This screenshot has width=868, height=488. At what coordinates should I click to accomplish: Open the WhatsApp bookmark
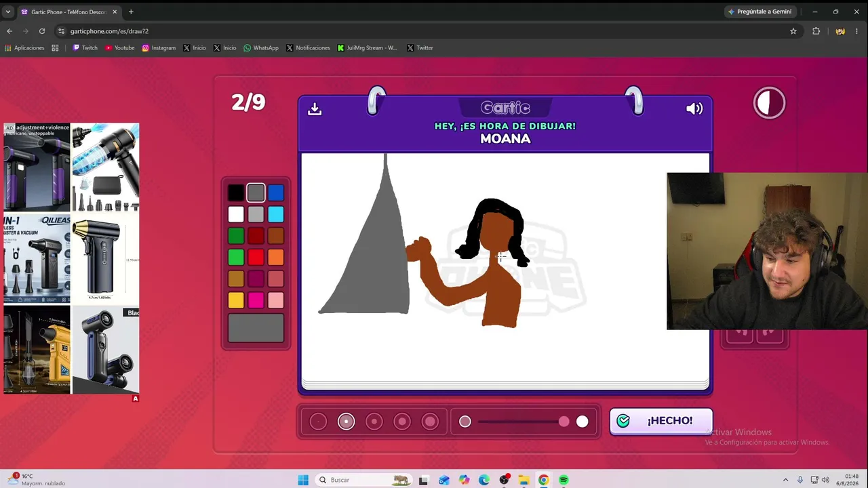pyautogui.click(x=261, y=48)
